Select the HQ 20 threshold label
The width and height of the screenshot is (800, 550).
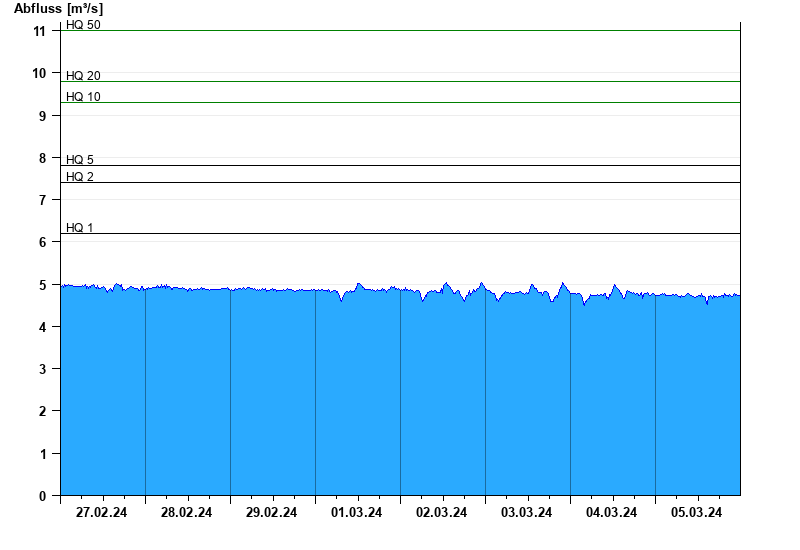coord(83,76)
